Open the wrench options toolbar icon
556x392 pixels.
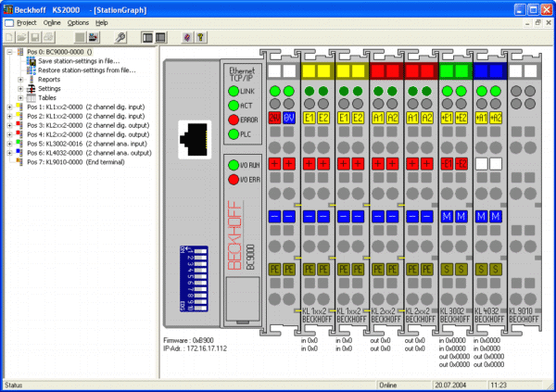click(x=120, y=37)
